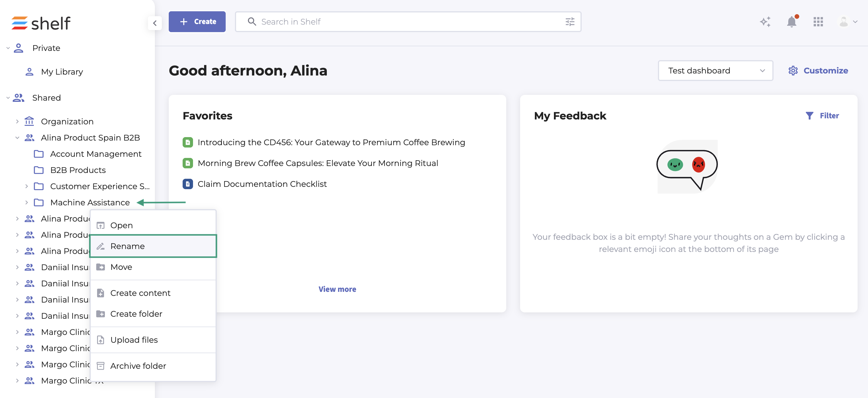Click the Create button
This screenshot has width=868, height=398.
197,22
